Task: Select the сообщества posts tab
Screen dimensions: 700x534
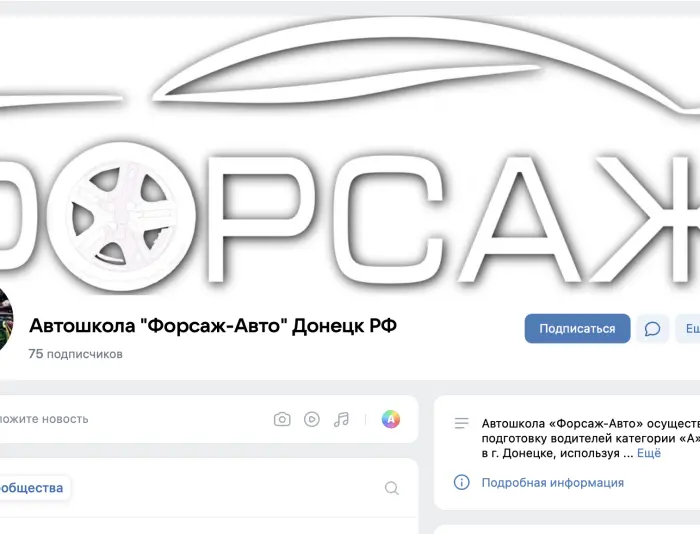Action: pos(32,488)
